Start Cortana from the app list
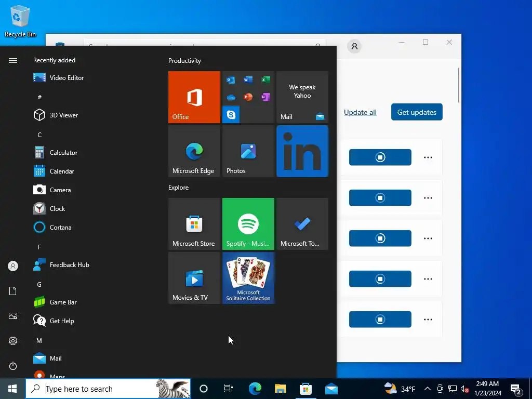 (x=52, y=228)
